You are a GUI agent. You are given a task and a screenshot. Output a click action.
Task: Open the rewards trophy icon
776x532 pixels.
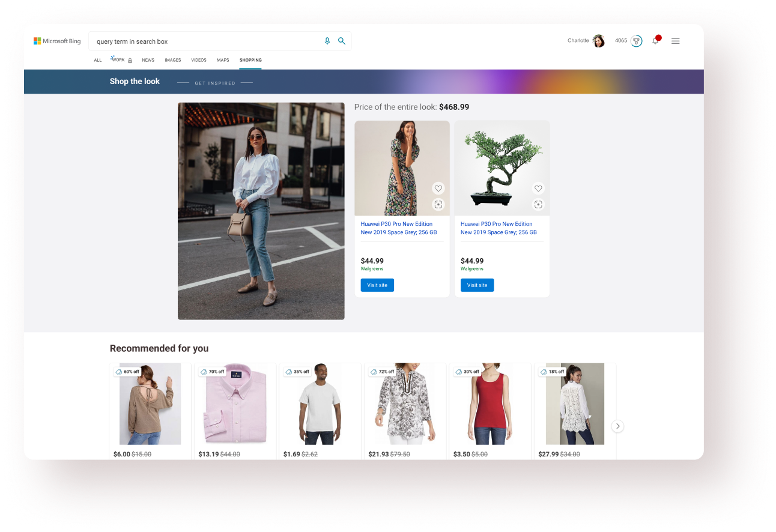click(637, 41)
